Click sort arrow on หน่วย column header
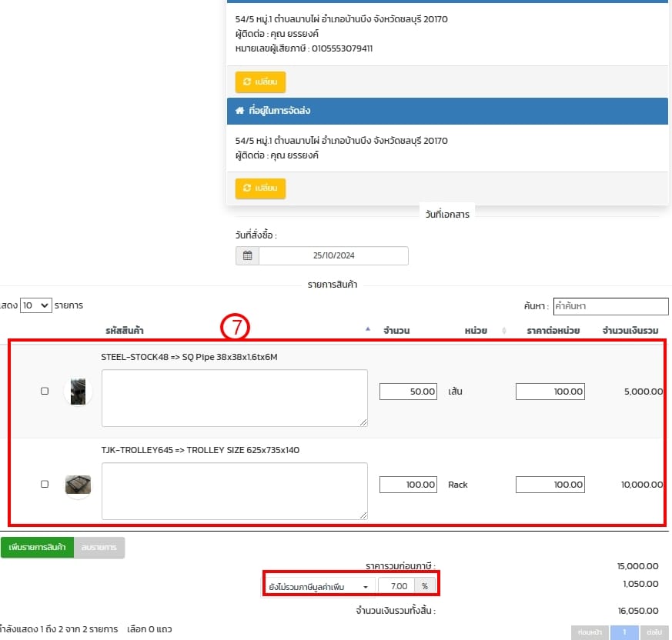Screen dimensions: 672x640 504,331
